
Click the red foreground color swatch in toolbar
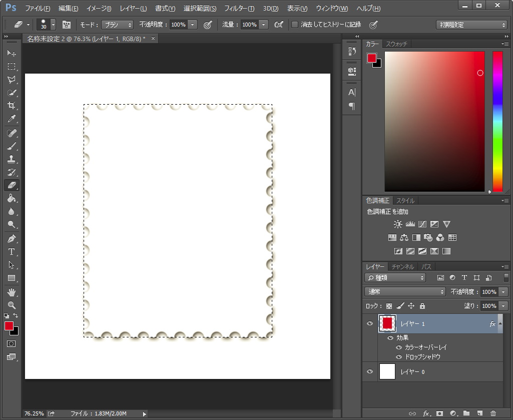[x=9, y=326]
